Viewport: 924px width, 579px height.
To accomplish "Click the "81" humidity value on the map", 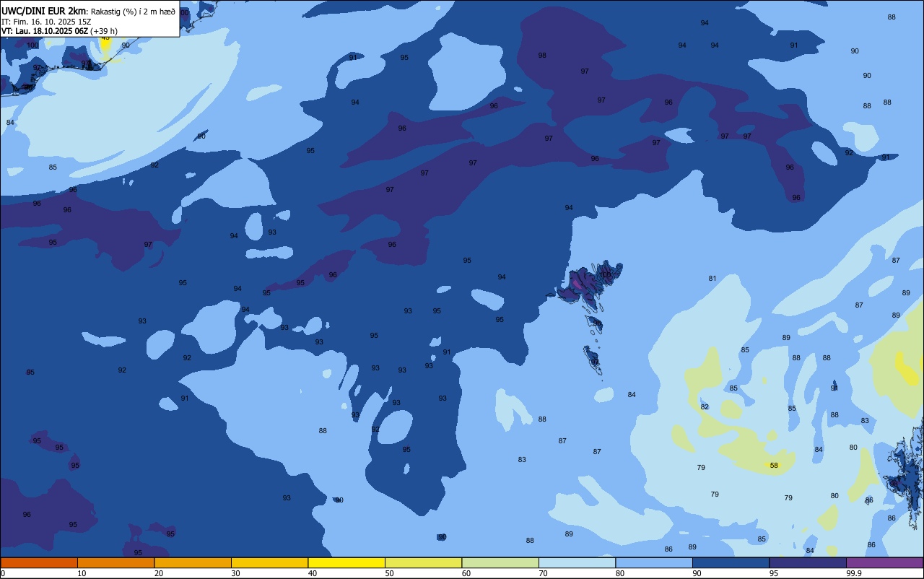I will click(x=712, y=279).
